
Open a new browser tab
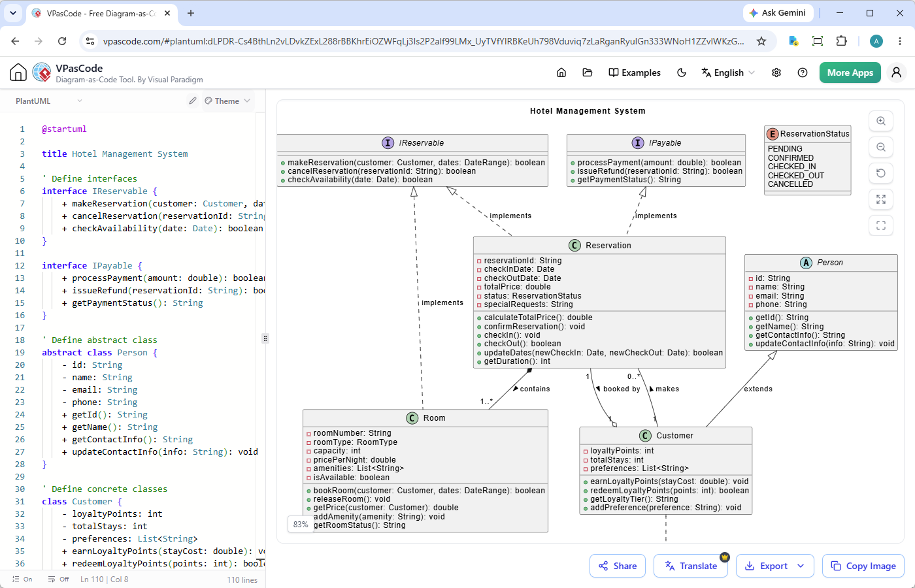[x=191, y=13]
